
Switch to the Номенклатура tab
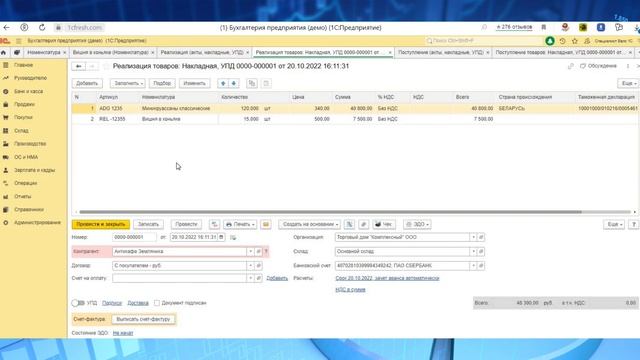pyautogui.click(x=43, y=53)
